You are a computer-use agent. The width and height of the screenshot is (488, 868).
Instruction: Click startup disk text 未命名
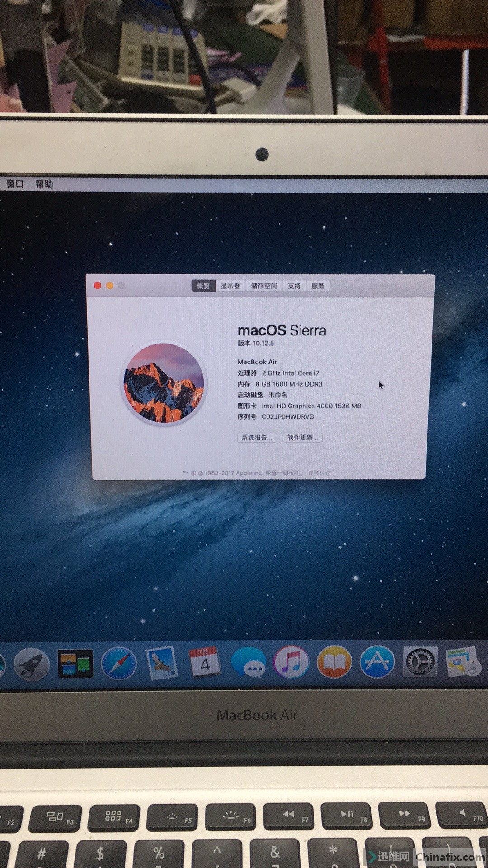pos(277,395)
